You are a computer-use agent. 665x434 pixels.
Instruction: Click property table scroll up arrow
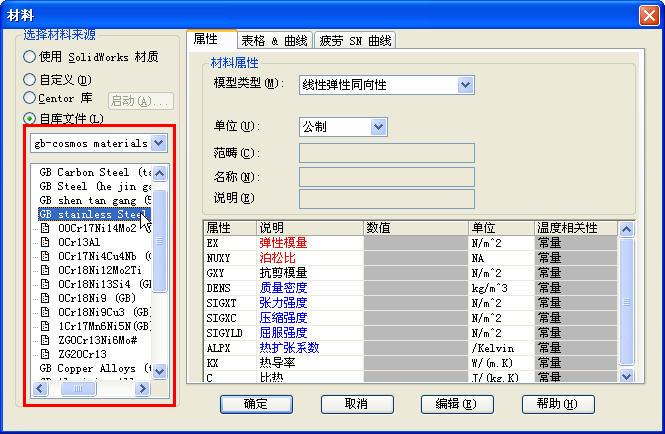click(626, 229)
